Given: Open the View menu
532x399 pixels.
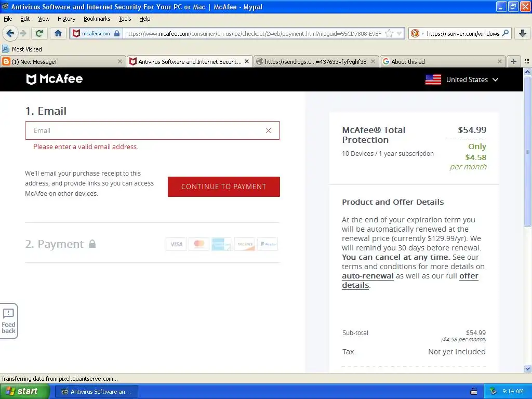Looking at the screenshot, I should point(44,19).
